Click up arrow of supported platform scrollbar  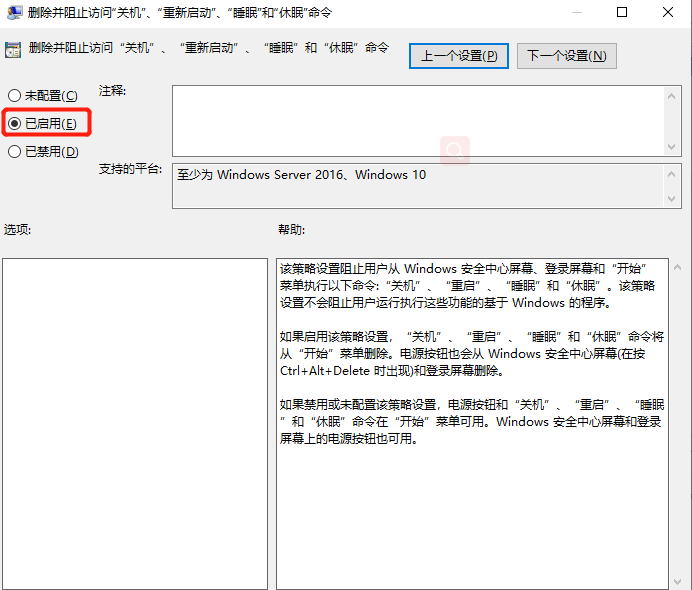(672, 174)
